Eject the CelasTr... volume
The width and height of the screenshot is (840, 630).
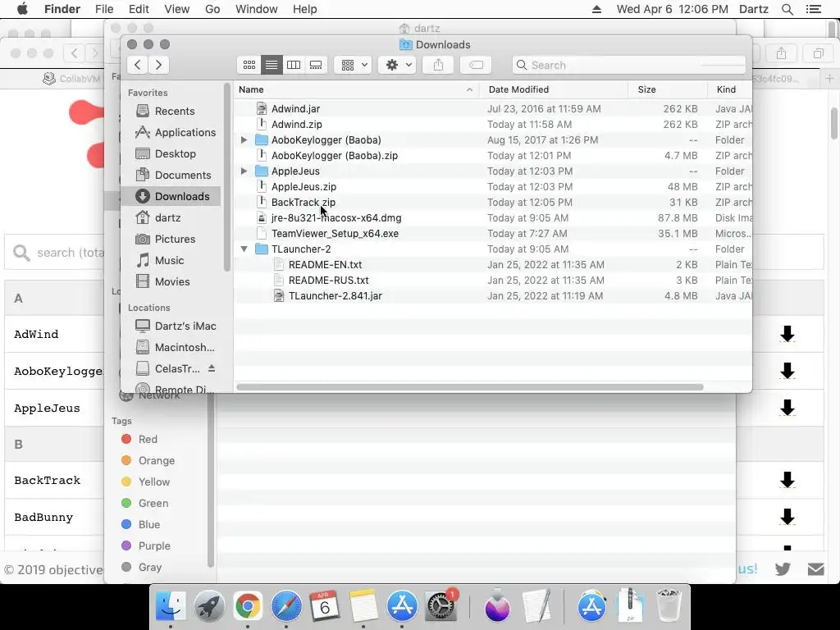(212, 368)
